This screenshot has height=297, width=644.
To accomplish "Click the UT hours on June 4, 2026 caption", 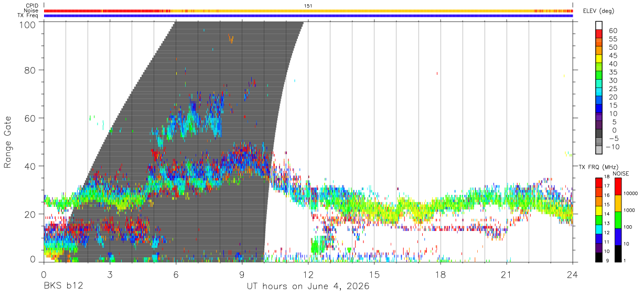I will 308,287.
